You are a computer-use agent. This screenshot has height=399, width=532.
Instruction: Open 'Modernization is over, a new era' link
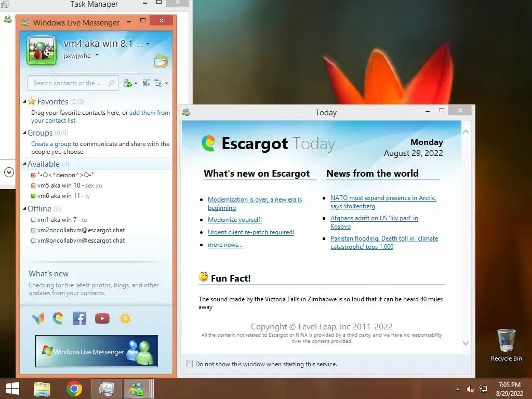[255, 204]
